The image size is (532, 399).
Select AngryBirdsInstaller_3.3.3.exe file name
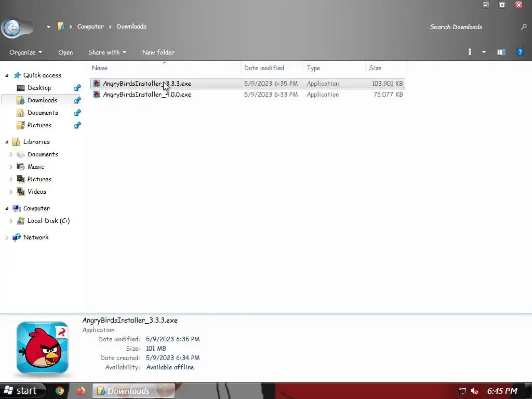coord(147,84)
